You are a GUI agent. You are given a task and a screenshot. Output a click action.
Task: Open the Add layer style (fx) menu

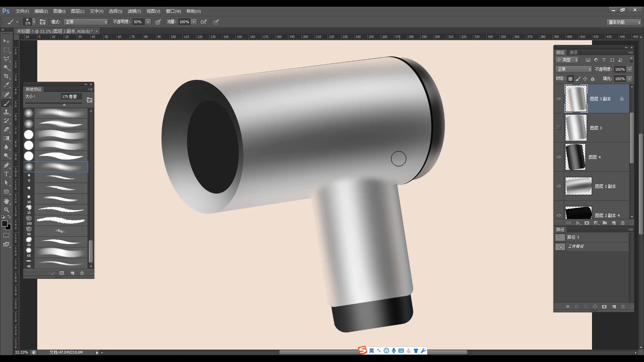point(578,223)
